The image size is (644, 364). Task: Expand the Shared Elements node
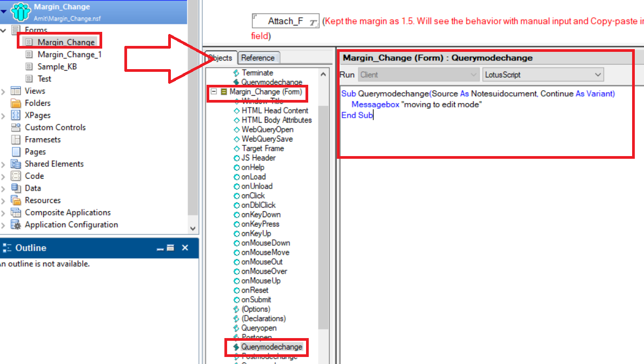[x=4, y=164]
